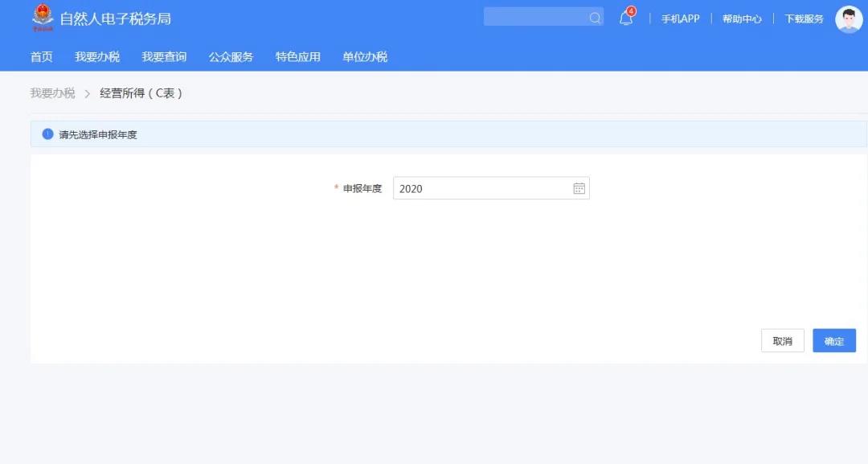
Task: Expand the breadcrumb item 我要办税
Action: 51,92
